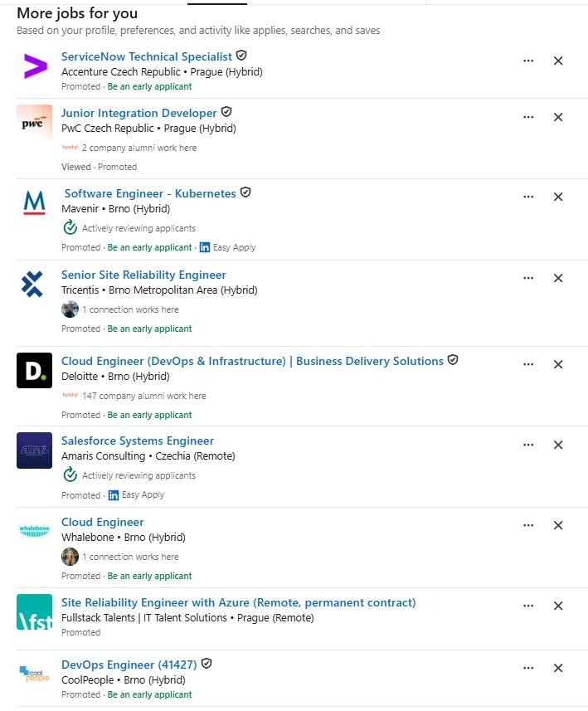Open the Mavenir logo thumbnail
This screenshot has height=711, width=588.
(34, 203)
